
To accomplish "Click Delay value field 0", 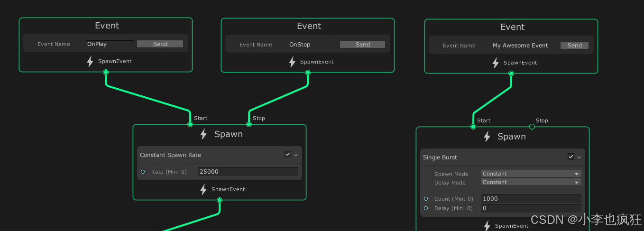I will click(x=531, y=208).
